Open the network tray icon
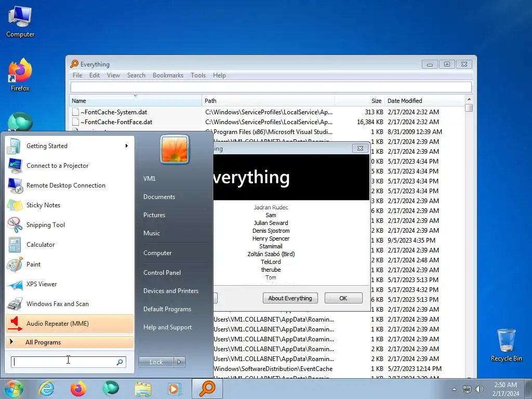Screen dimensions: 532x399 (467, 389)
